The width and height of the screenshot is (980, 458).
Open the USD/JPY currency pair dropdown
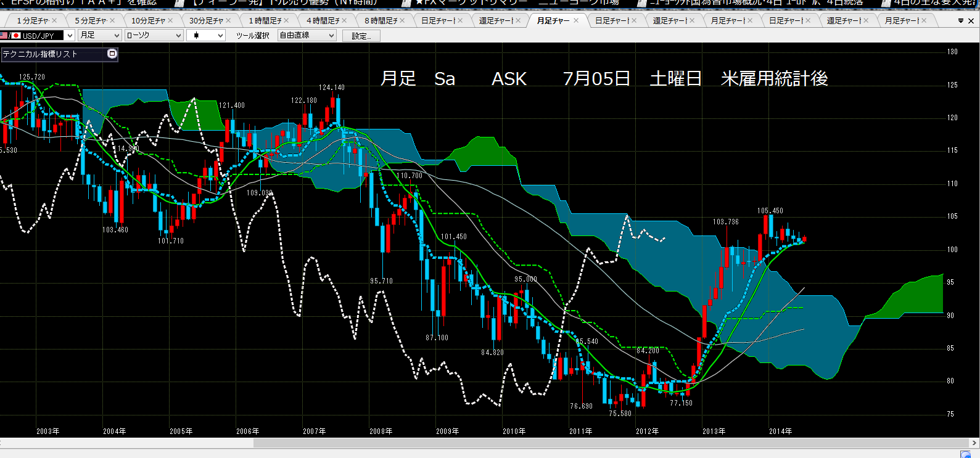pos(70,36)
